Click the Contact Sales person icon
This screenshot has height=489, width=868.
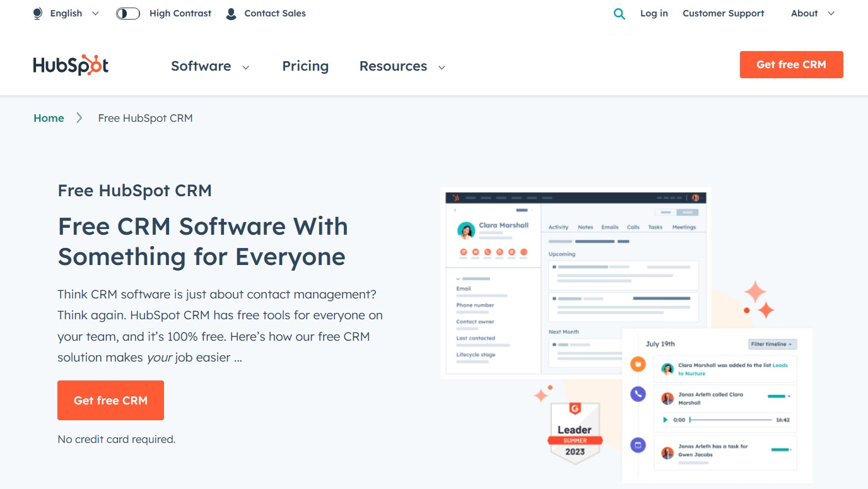pos(231,13)
